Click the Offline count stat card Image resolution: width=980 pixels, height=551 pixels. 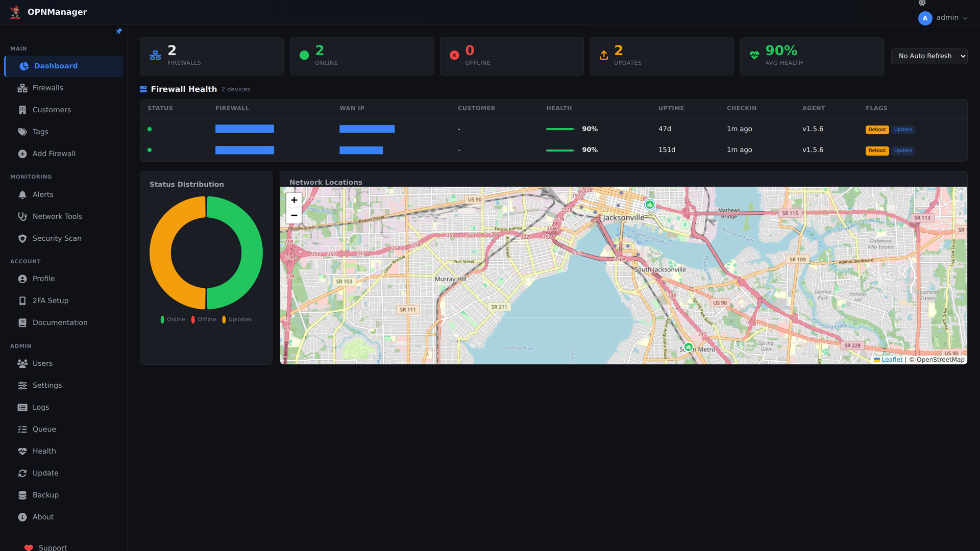pyautogui.click(x=512, y=56)
